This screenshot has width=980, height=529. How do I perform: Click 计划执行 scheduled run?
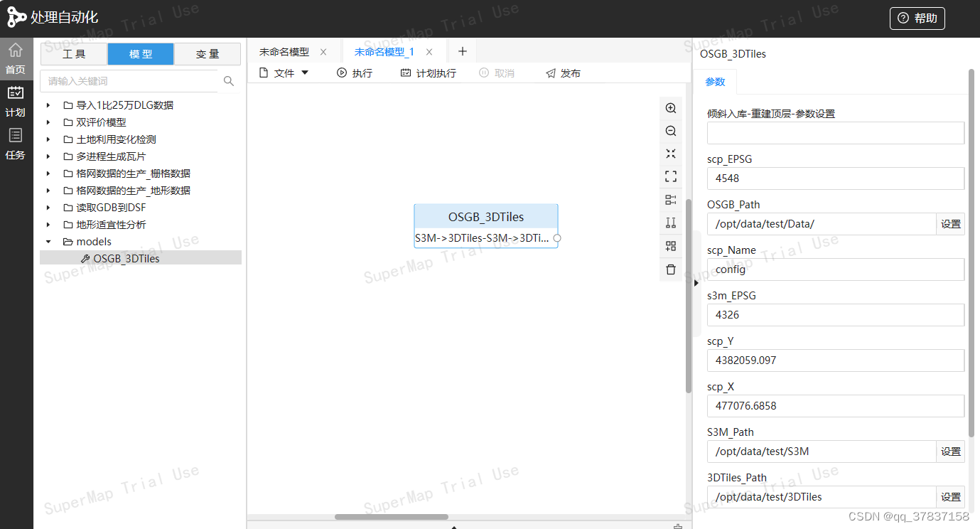point(428,73)
